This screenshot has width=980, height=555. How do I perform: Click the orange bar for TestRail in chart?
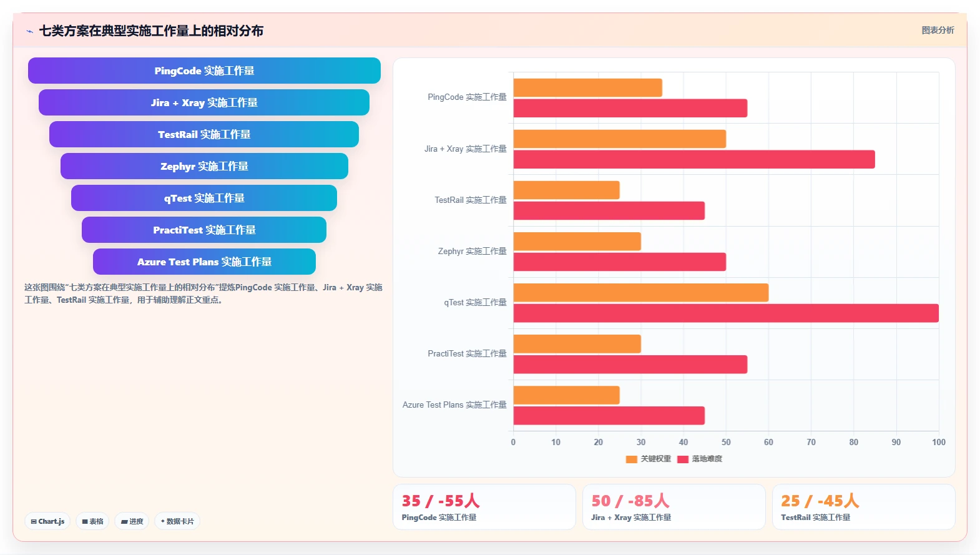[x=567, y=190]
